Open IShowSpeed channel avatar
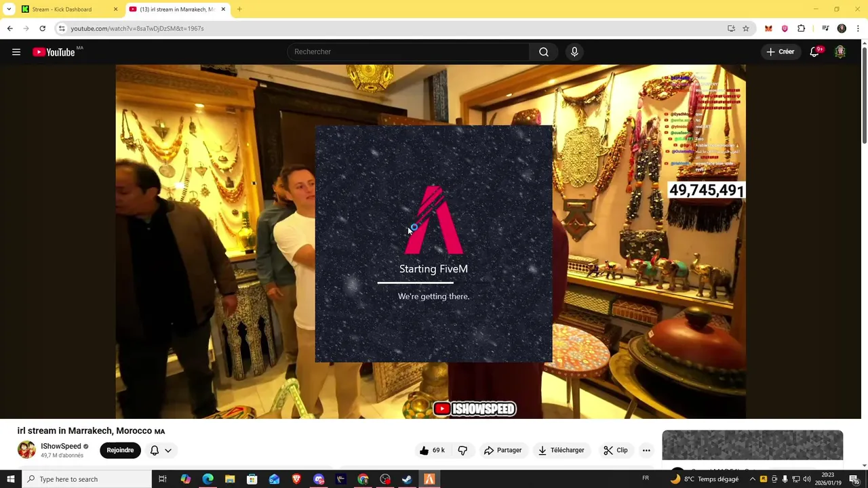This screenshot has width=868, height=488. pyautogui.click(x=26, y=450)
